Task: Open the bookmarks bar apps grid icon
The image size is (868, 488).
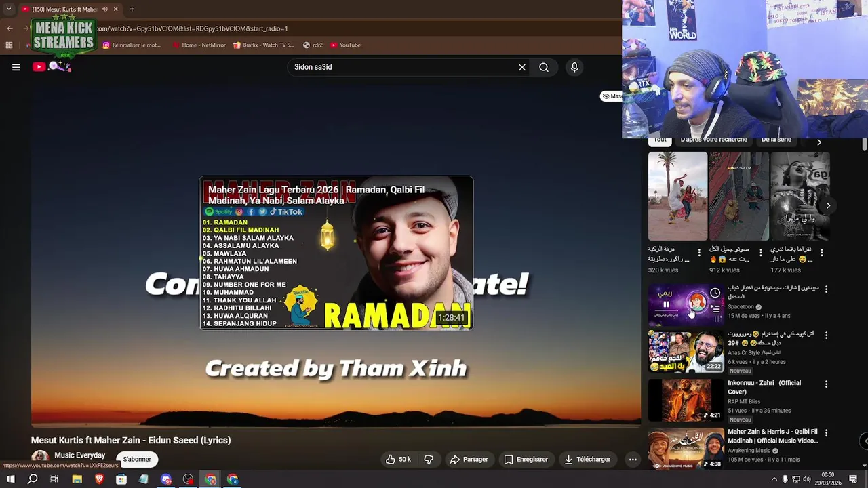Action: tap(9, 45)
